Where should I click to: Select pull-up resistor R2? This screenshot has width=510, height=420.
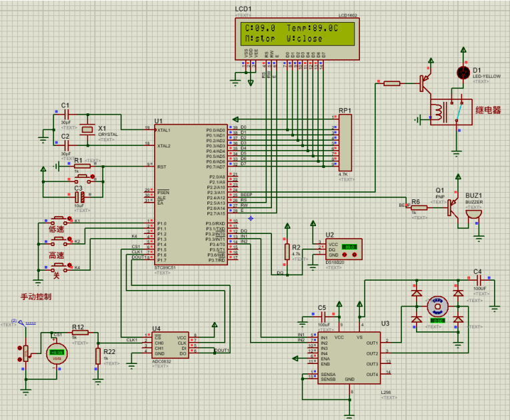287,251
